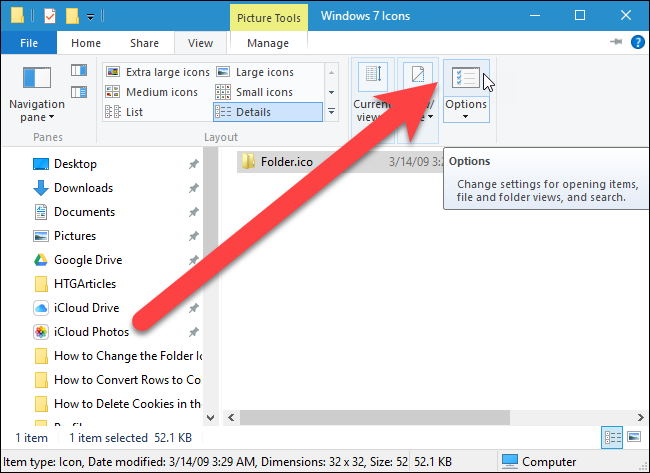
Task: Expand the layout gallery more arrow
Action: 332,112
